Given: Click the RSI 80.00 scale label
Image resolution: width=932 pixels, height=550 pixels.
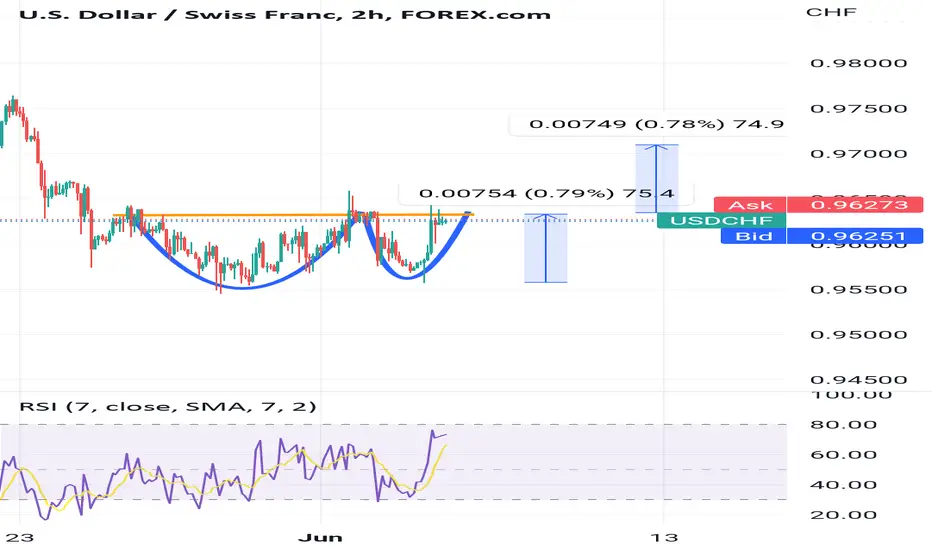Looking at the screenshot, I should point(843,425).
